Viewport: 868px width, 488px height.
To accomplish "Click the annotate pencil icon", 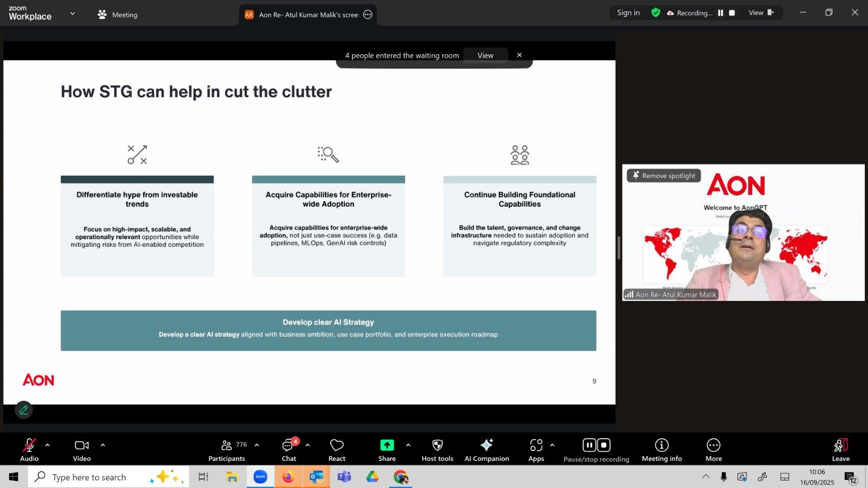I will click(24, 410).
